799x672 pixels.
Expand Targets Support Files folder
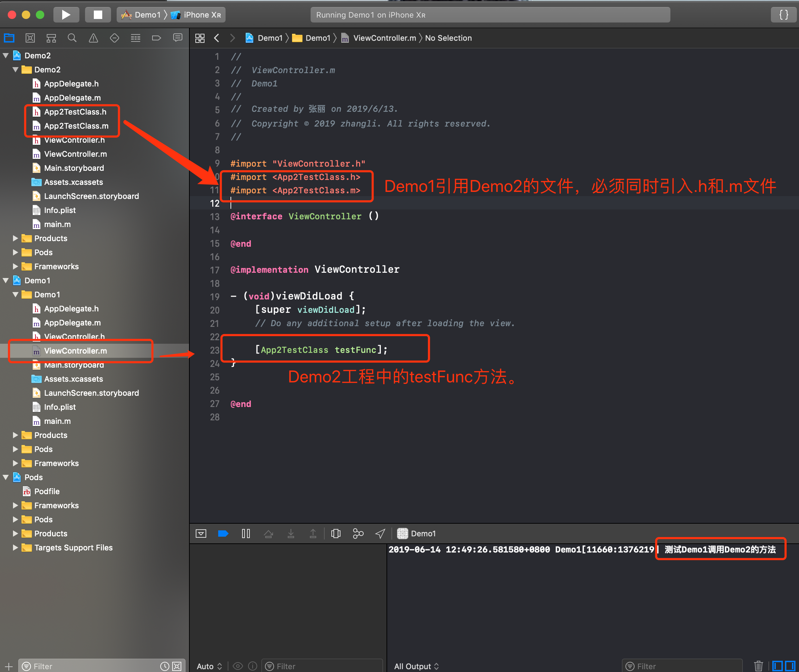pyautogui.click(x=15, y=548)
